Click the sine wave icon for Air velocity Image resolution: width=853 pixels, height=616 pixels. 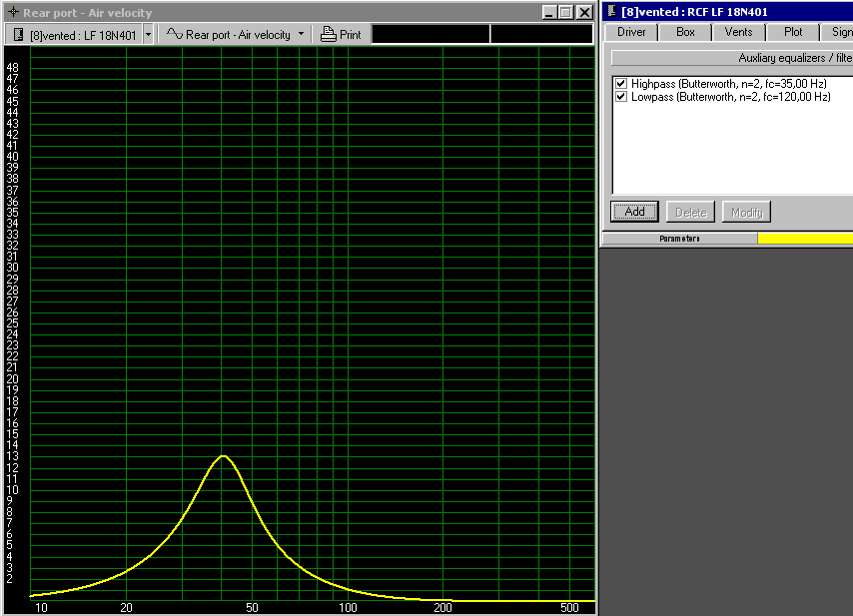(174, 34)
